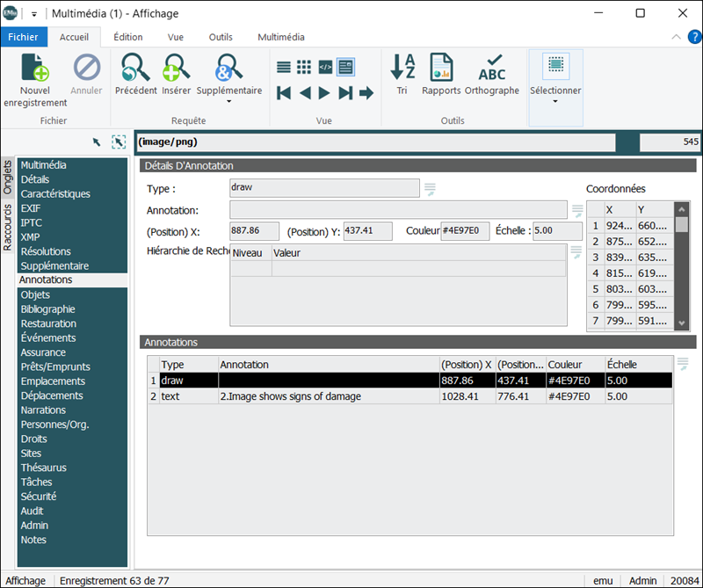Open the quick access toolbar dropdown
This screenshot has height=588, width=703.
(34, 14)
